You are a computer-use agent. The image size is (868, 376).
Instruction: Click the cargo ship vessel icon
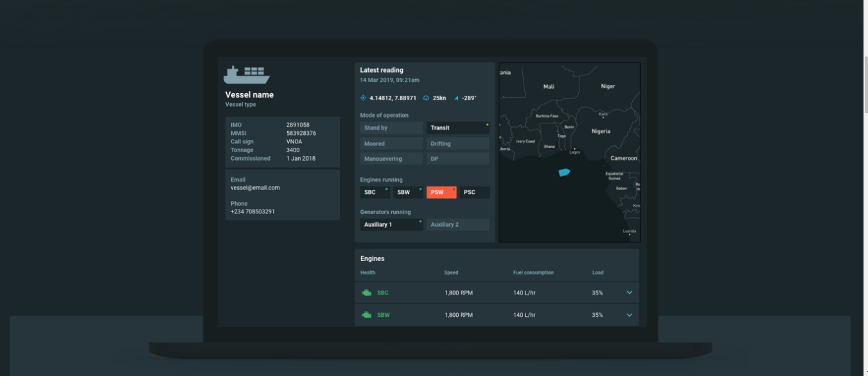point(247,75)
